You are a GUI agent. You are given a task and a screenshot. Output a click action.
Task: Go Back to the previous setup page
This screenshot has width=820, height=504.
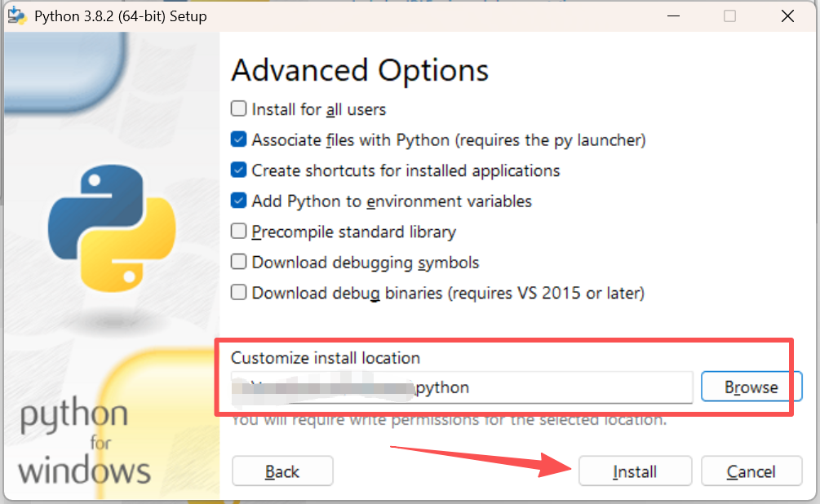click(282, 471)
